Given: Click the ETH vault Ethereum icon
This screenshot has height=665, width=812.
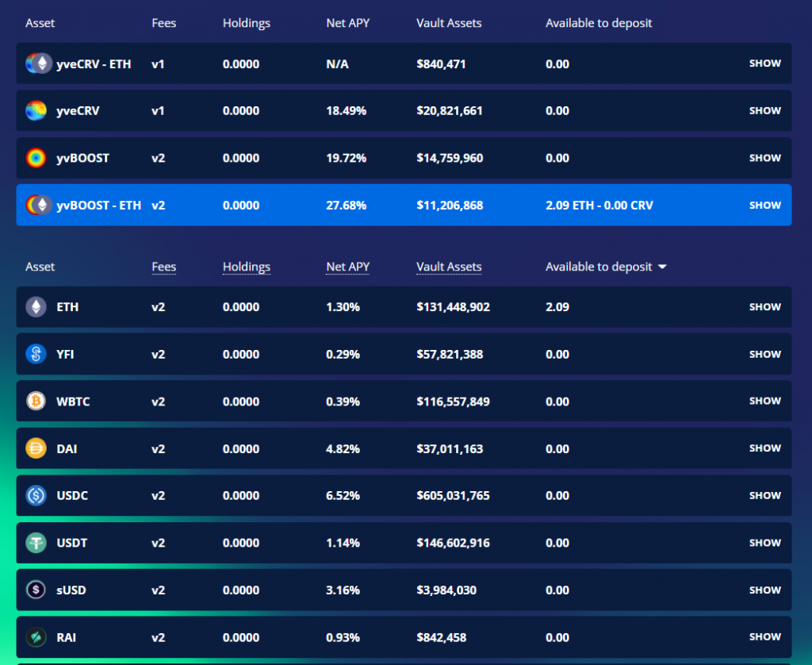Looking at the screenshot, I should pyautogui.click(x=36, y=307).
